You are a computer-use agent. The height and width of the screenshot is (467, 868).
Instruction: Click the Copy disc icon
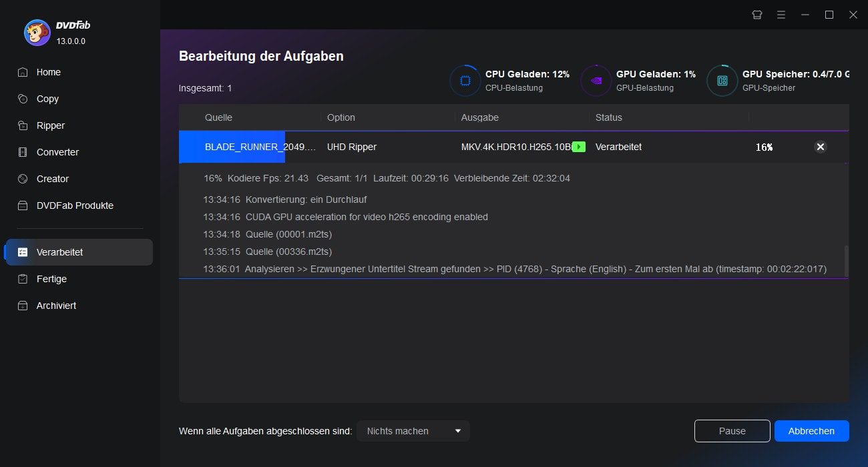(23, 99)
